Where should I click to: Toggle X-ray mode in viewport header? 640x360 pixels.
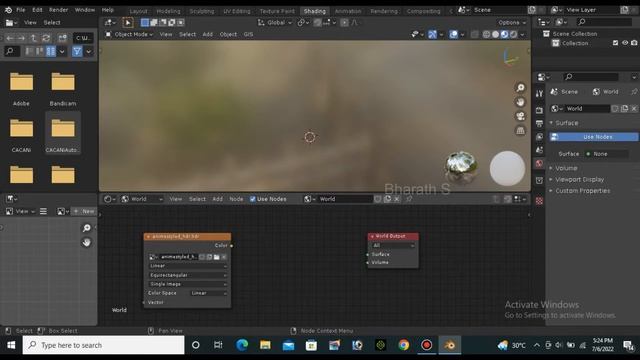click(x=474, y=34)
